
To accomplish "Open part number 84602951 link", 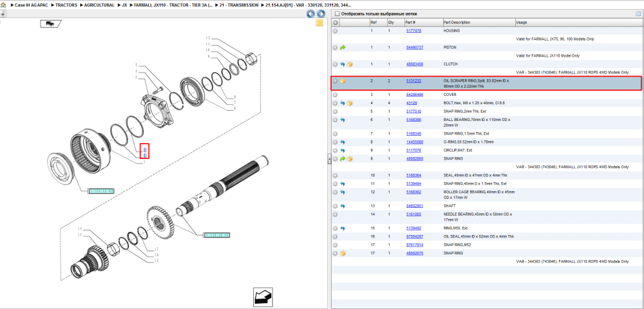I will pos(415,206).
